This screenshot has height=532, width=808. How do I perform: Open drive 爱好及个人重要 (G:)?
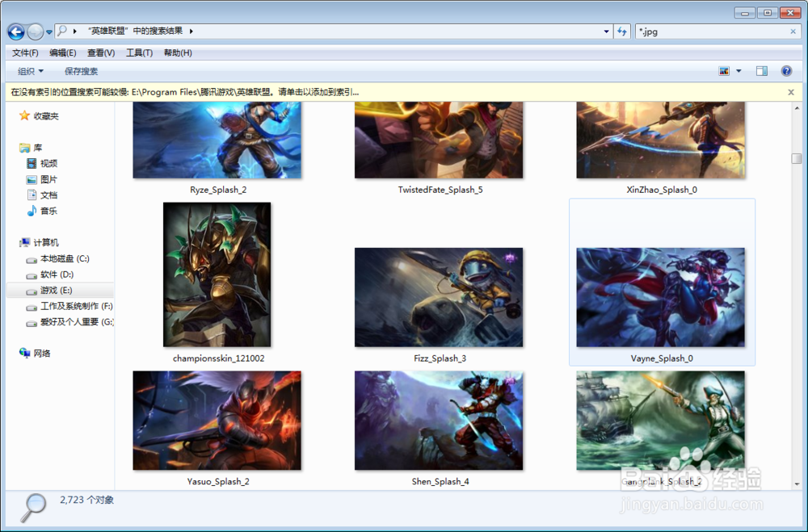point(69,322)
